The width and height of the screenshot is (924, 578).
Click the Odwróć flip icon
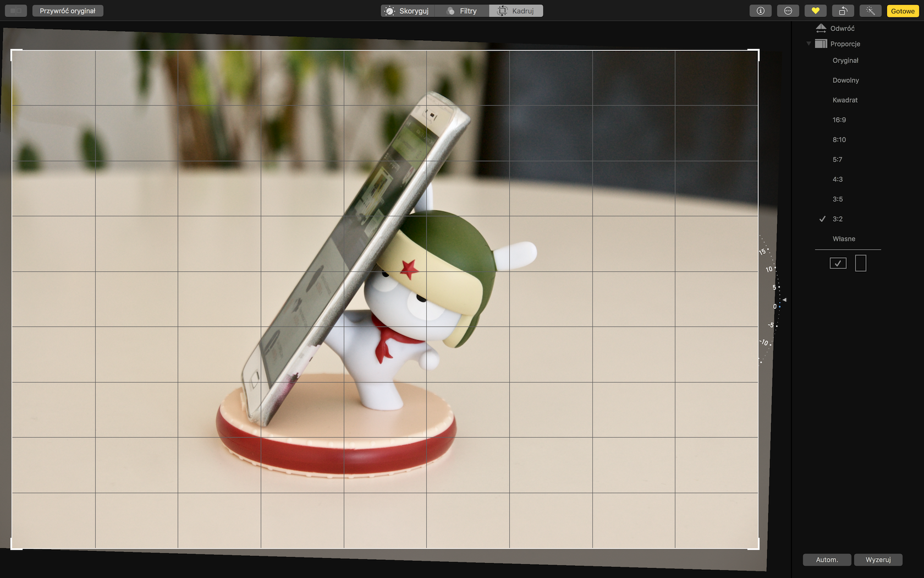click(x=821, y=28)
